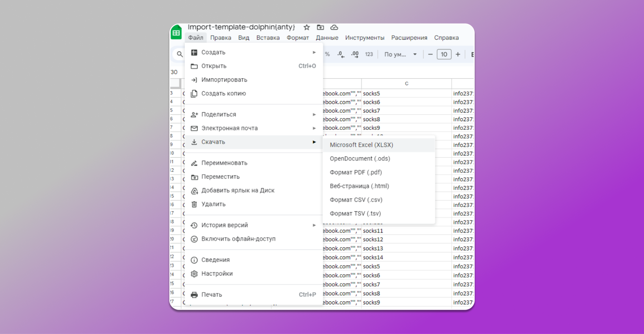The image size is (644, 334).
Task: Select Microsoft Excel (XLSX) download option
Action: (361, 145)
